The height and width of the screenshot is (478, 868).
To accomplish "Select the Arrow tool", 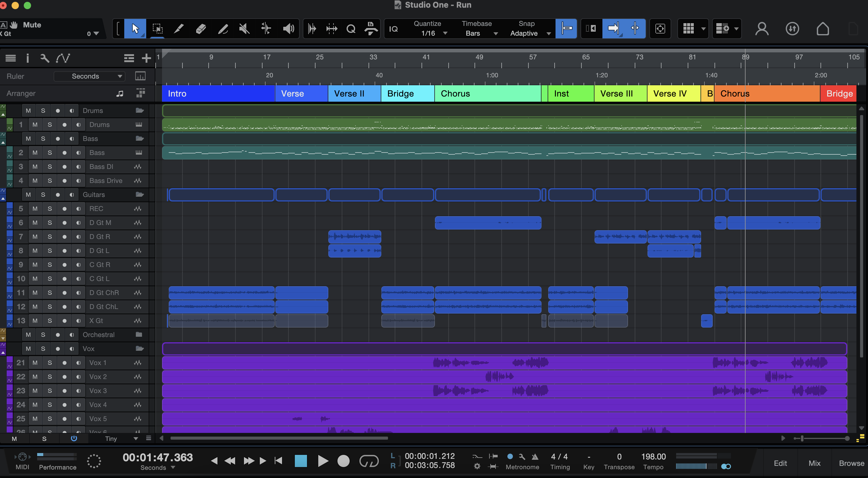I will (x=135, y=29).
